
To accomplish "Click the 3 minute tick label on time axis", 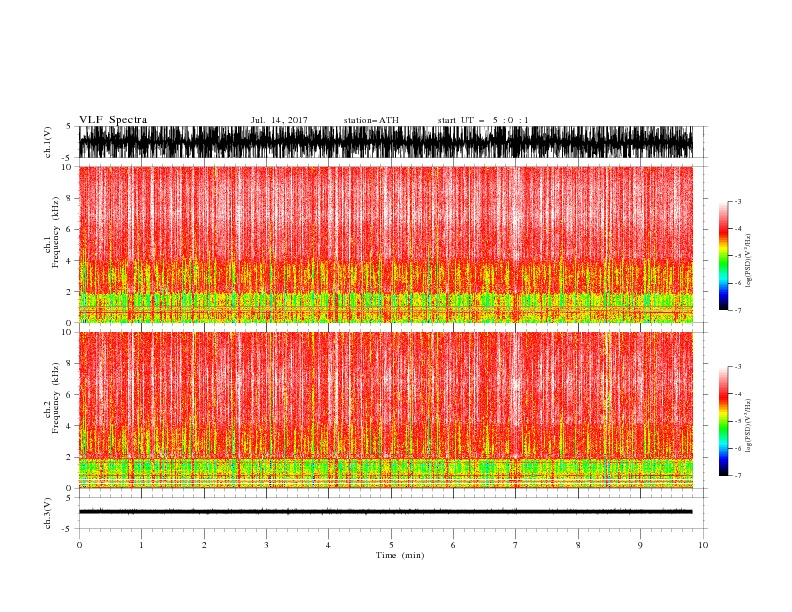I will coord(266,545).
